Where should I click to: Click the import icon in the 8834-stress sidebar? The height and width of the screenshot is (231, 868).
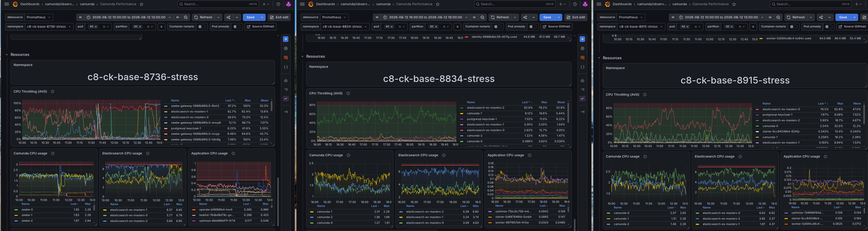[582, 80]
